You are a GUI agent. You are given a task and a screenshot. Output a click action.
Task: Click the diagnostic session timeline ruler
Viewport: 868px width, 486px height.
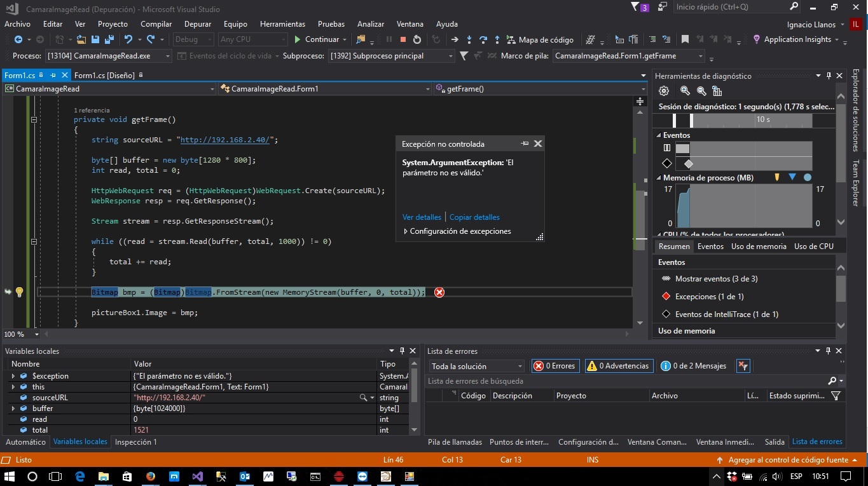[x=743, y=119]
